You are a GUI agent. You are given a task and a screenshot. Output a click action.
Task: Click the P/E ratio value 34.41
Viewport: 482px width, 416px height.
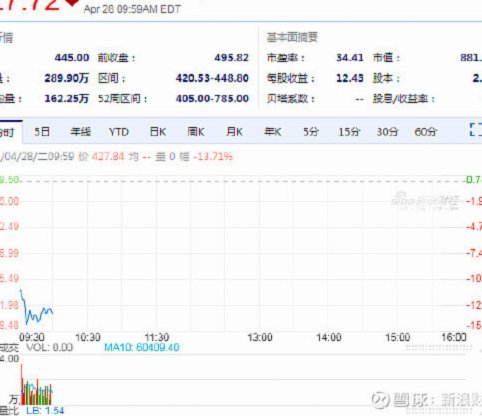(350, 57)
